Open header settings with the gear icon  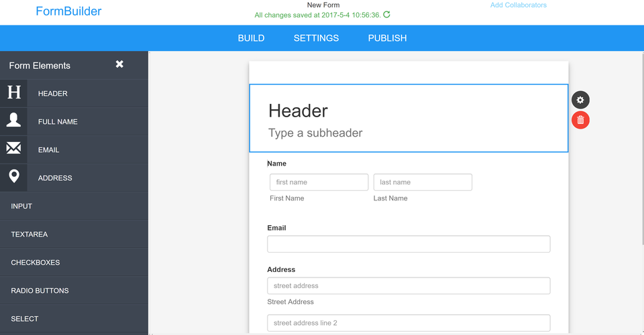[580, 100]
